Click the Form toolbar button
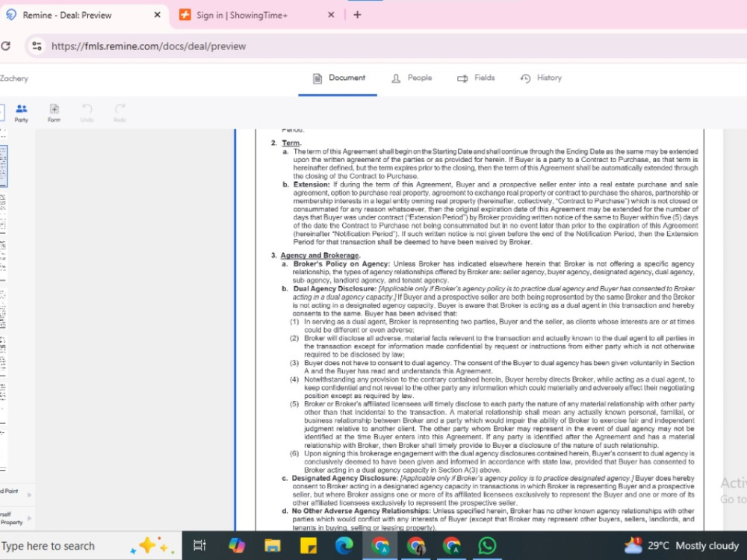747x560 pixels. click(x=54, y=113)
